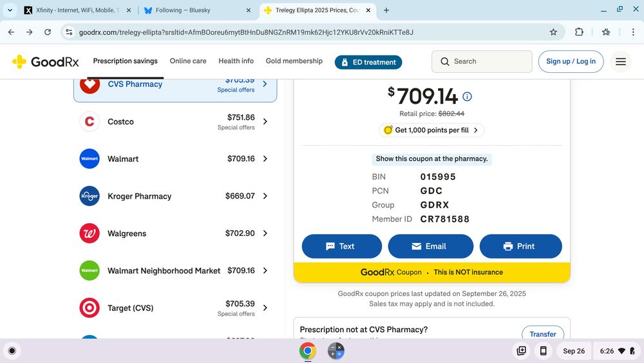This screenshot has height=363, width=644.
Task: Open the phone hub icon in the shelf
Action: pyautogui.click(x=543, y=351)
